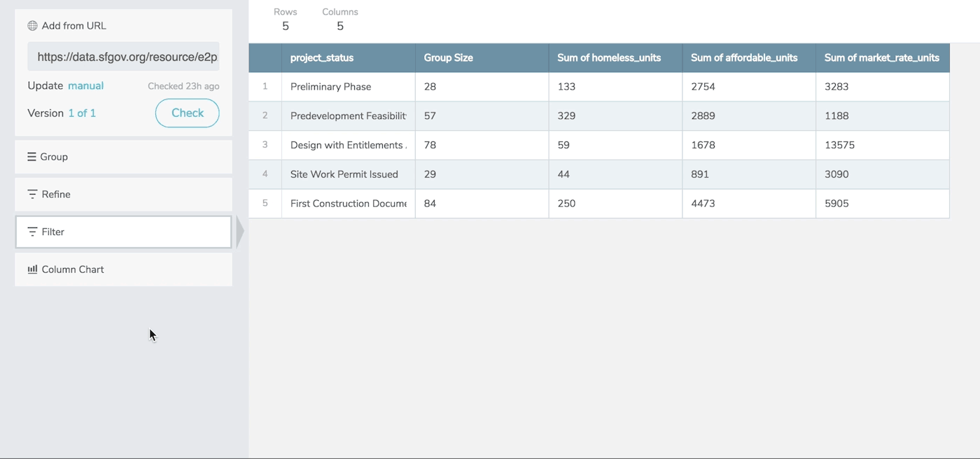Click the Filter step's funnel icon

[32, 232]
